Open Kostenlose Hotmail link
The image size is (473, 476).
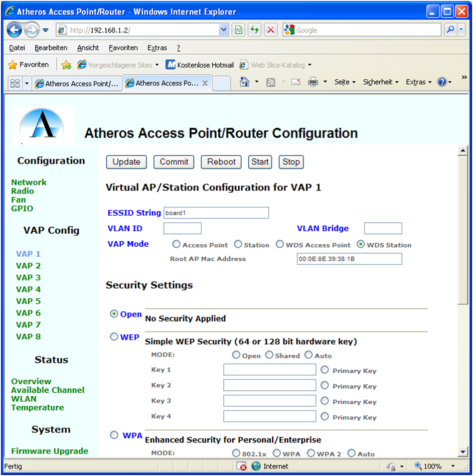click(x=200, y=65)
